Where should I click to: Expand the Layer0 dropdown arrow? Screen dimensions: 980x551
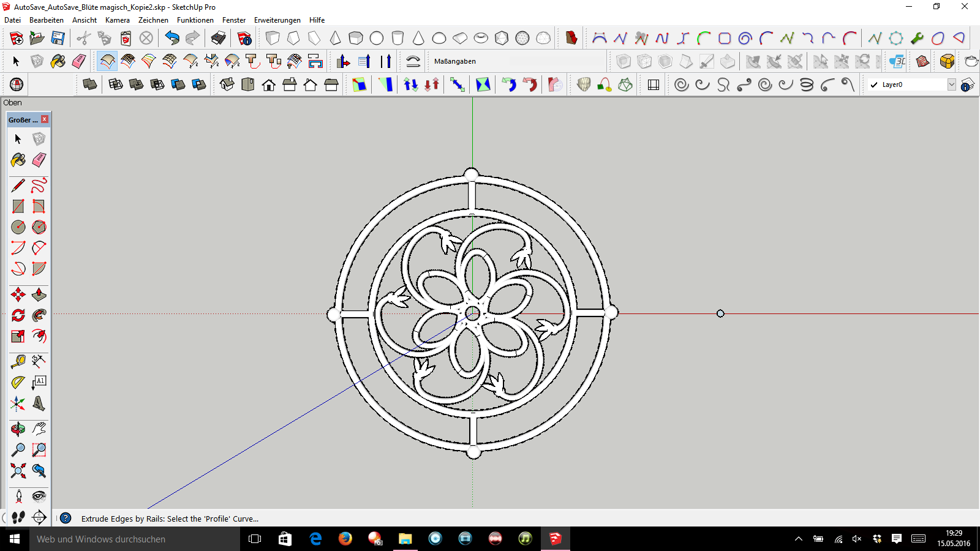[x=951, y=85]
